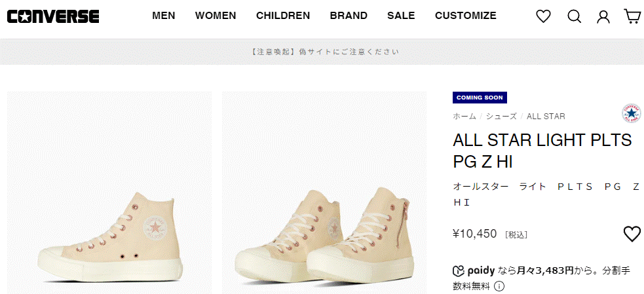Open the search magnifier icon
Image resolution: width=644 pixels, height=294 pixels.
[x=574, y=16]
